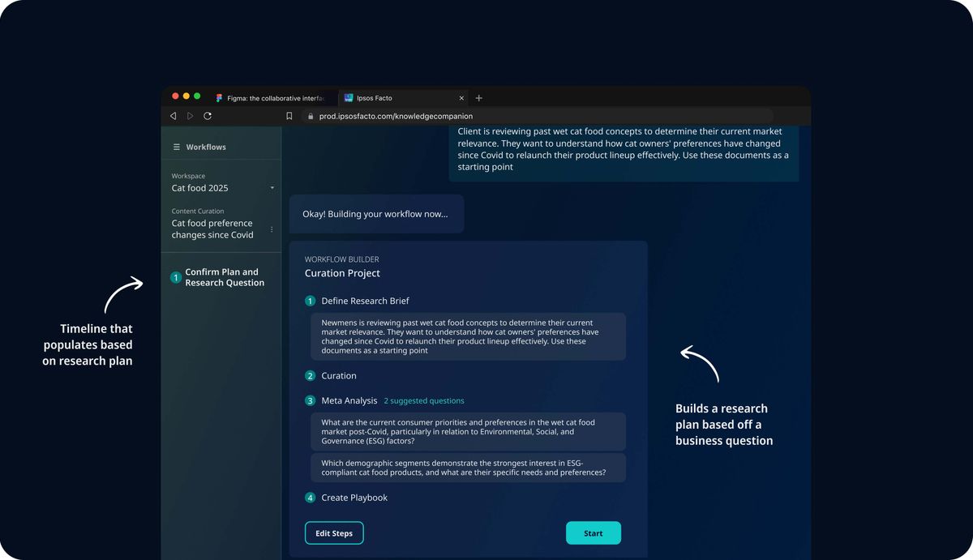This screenshot has width=973, height=560.
Task: Open the 2 suggested questions link
Action: coord(424,401)
